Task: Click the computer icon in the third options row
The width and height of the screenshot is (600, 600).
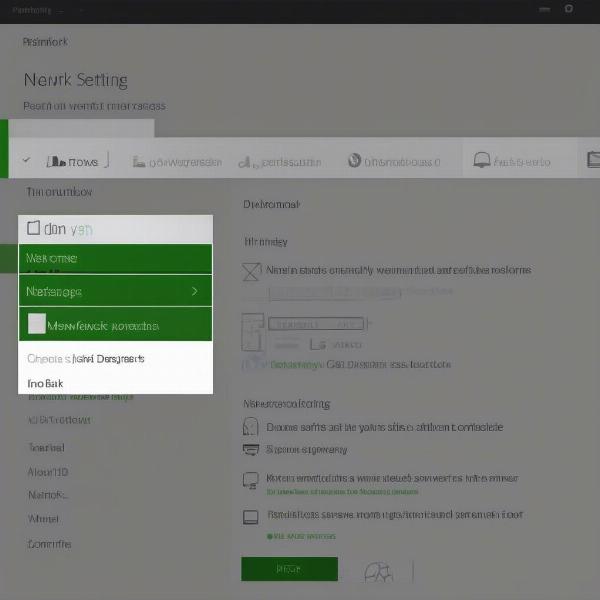Action: click(x=251, y=480)
